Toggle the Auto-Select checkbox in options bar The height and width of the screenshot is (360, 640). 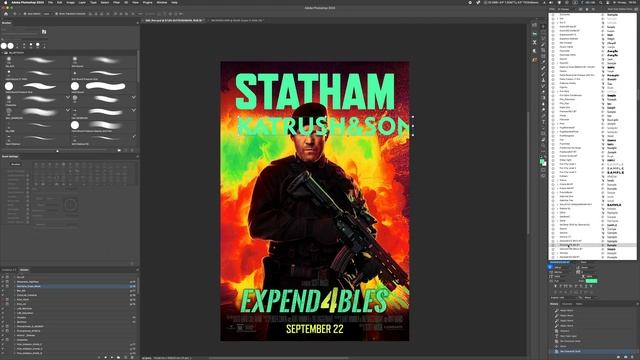click(24, 13)
